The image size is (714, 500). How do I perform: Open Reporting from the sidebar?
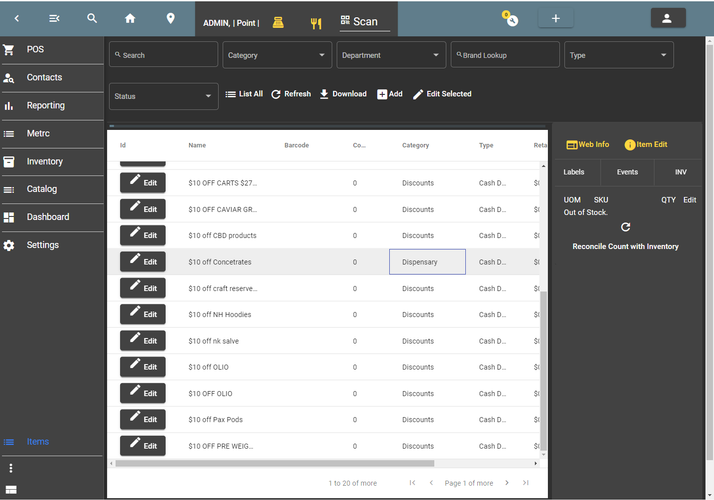tap(52, 106)
